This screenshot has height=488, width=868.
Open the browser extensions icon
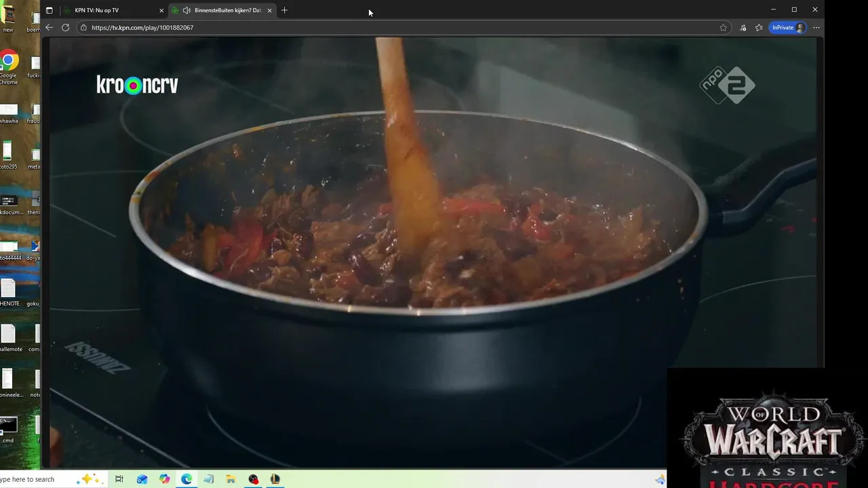click(x=743, y=28)
